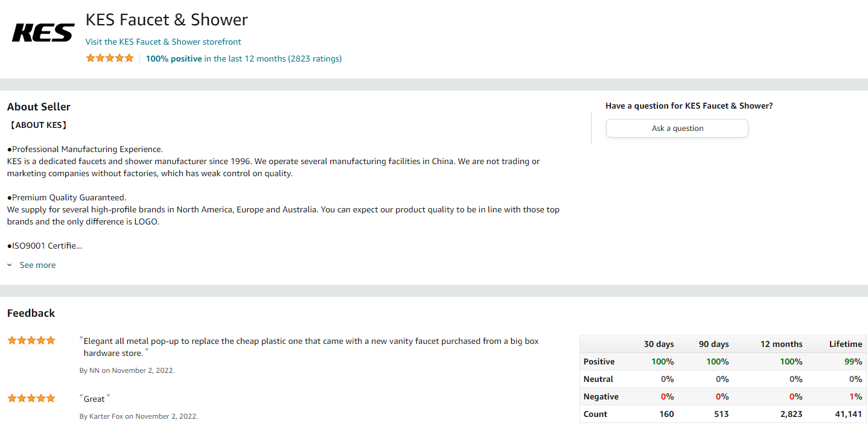Click star rating of NN's review
The height and width of the screenshot is (429, 868).
pyautogui.click(x=31, y=340)
